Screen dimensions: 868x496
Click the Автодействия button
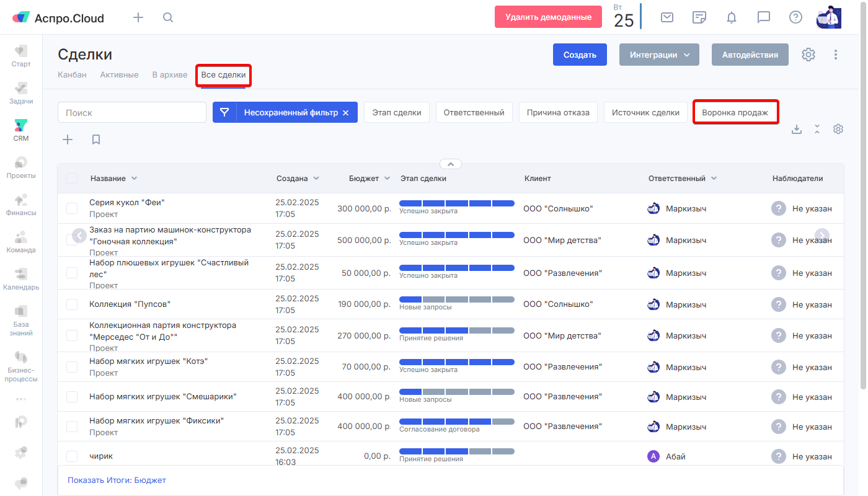[750, 55]
